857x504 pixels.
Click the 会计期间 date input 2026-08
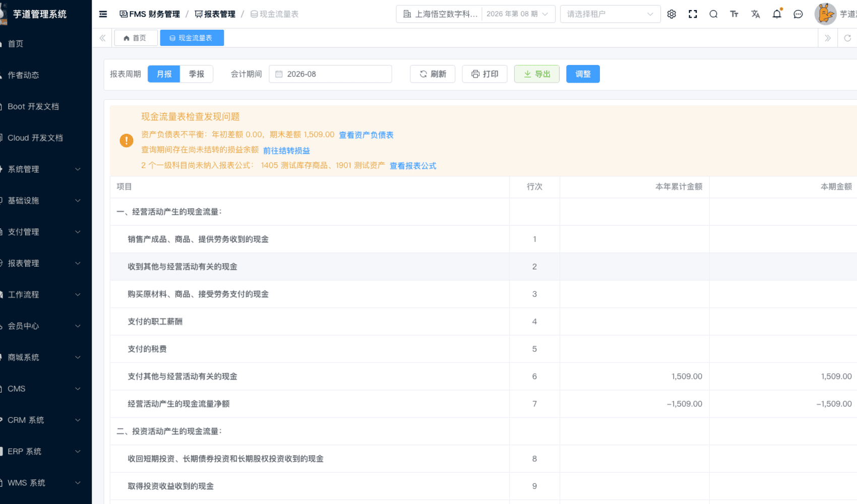click(330, 74)
